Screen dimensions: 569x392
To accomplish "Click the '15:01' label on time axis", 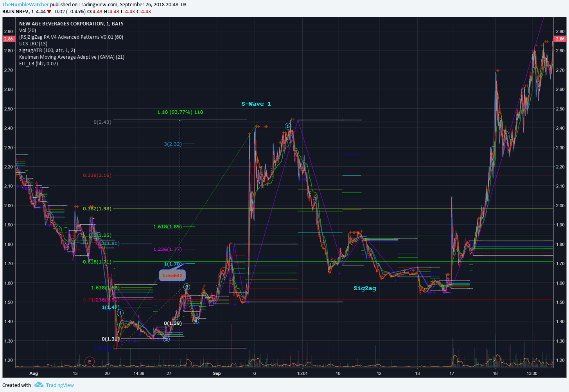I will [x=302, y=373].
